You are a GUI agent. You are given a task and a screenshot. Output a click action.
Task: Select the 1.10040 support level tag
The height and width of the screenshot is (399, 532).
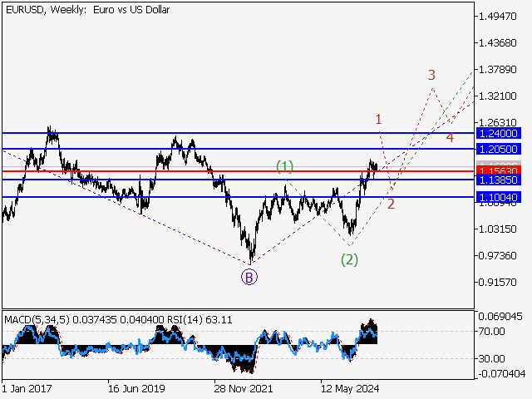[499, 197]
